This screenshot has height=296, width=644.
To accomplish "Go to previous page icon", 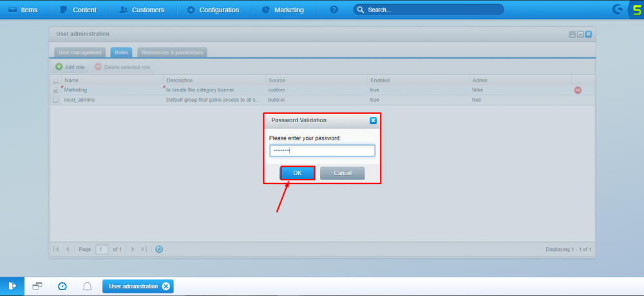I will [68, 249].
